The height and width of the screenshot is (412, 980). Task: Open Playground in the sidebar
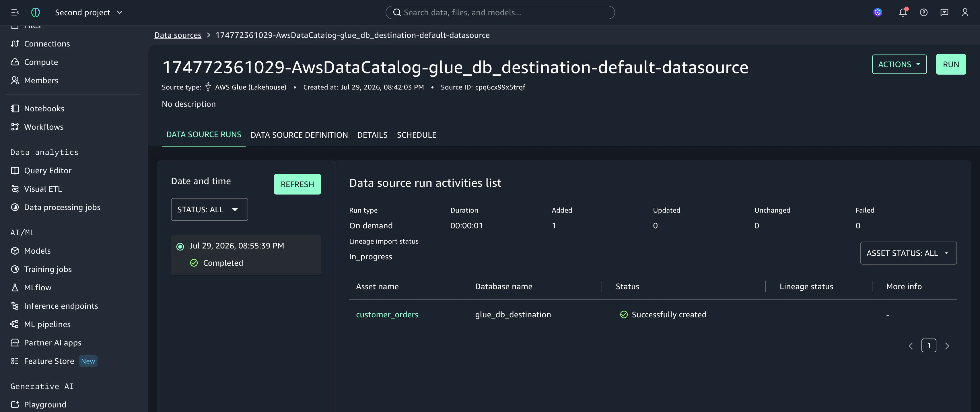click(x=45, y=404)
